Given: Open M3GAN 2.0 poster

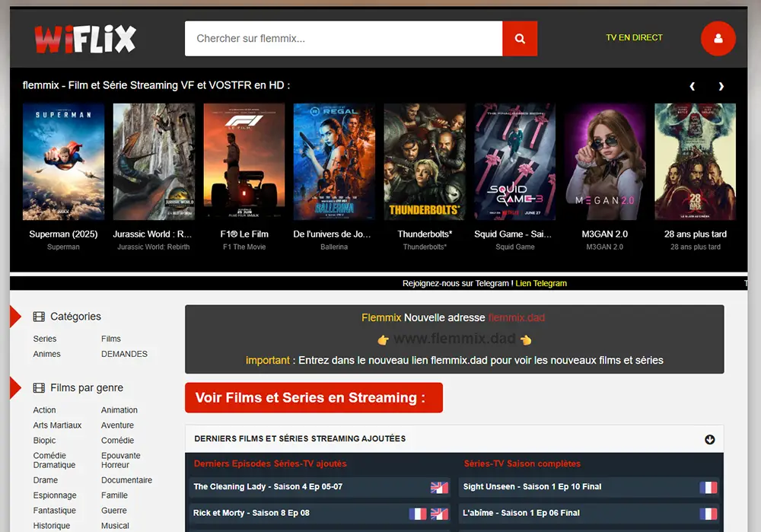Looking at the screenshot, I should pos(605,161).
